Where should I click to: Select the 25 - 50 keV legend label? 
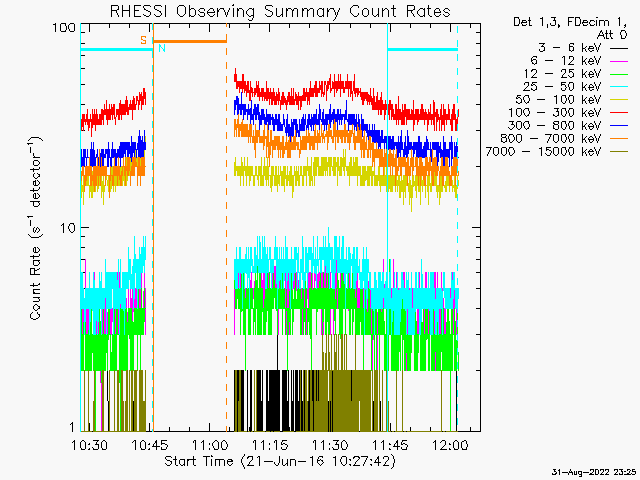point(562,87)
